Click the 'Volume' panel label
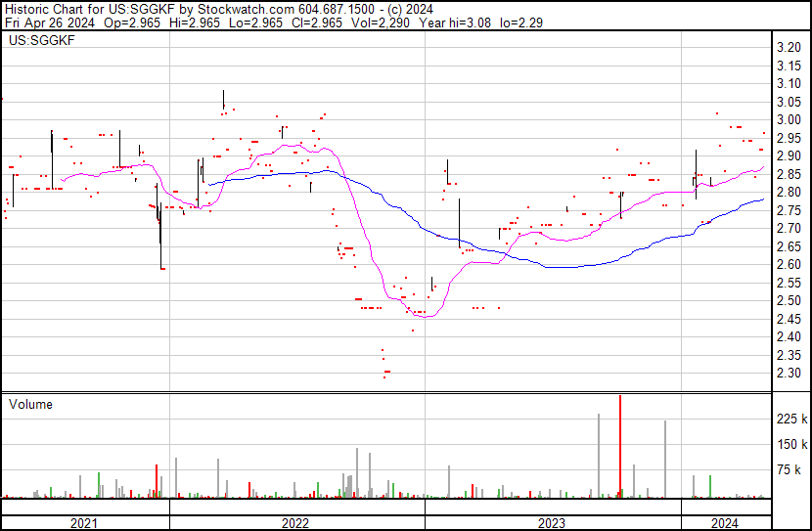 [30, 404]
